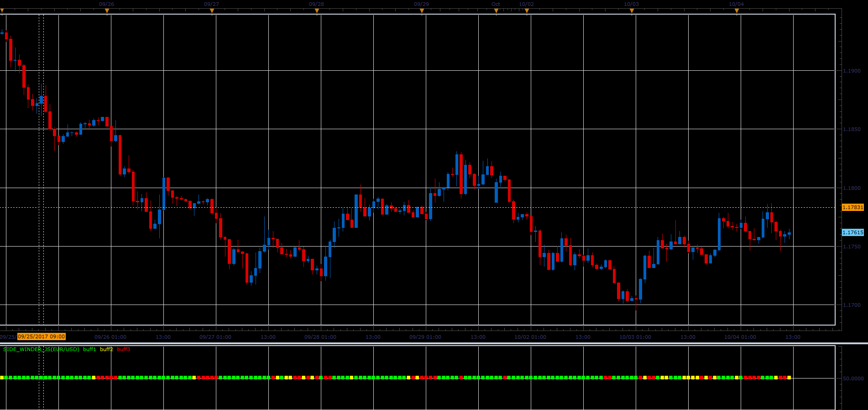
Task: Click the 10/04 01:00 time axis label
Action: click(x=740, y=337)
